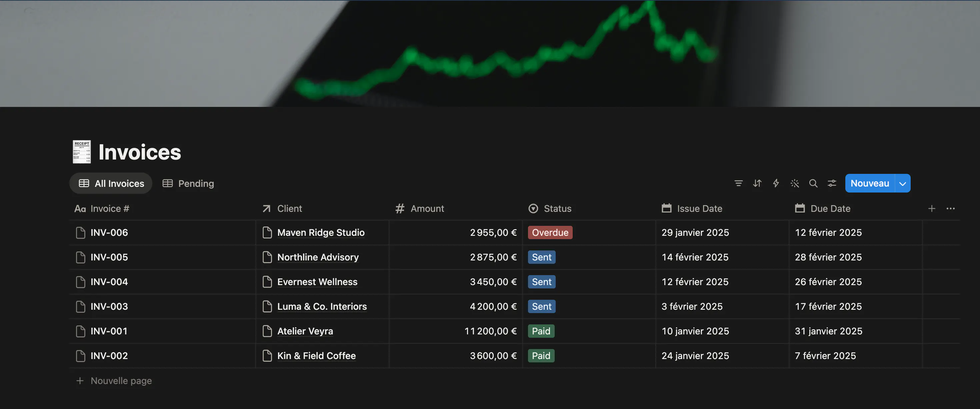Click the calendar icon of Due Date column
This screenshot has width=980, height=409.
click(x=800, y=208)
